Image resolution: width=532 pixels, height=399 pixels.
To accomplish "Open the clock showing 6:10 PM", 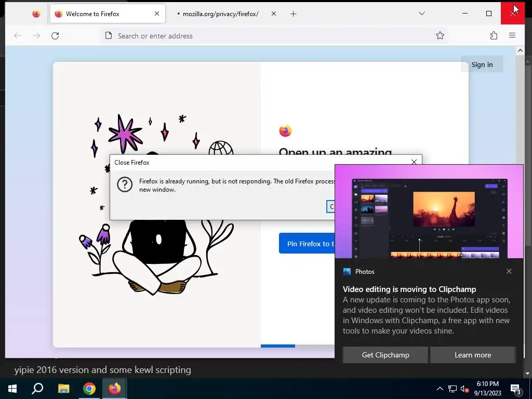I will 487,389.
